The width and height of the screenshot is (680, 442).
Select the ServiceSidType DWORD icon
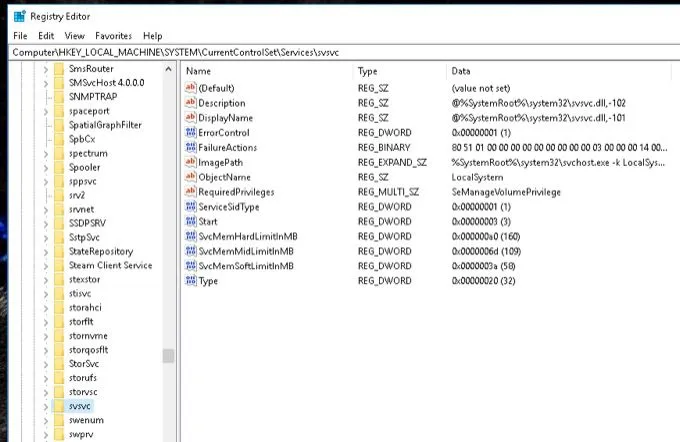pyautogui.click(x=190, y=207)
